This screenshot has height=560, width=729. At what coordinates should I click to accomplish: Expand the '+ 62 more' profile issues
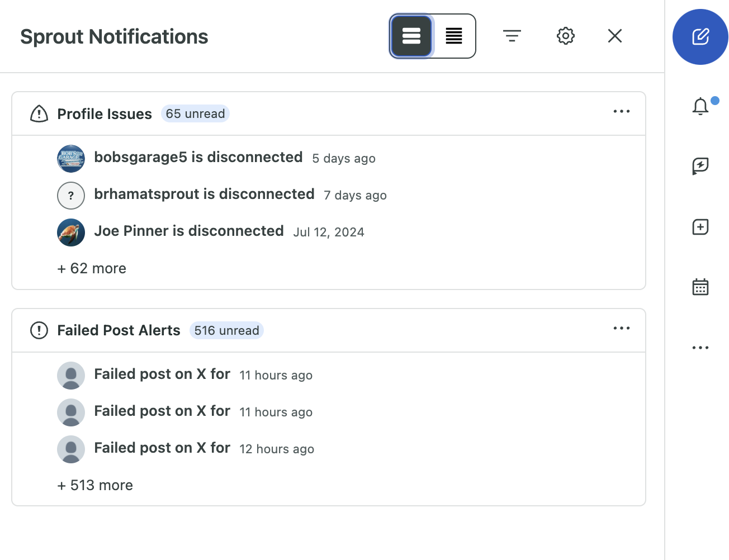click(92, 269)
